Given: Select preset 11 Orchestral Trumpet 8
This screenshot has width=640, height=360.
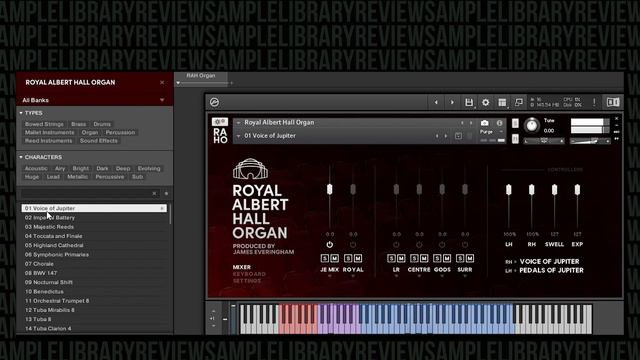Looking at the screenshot, I should click(x=94, y=301).
